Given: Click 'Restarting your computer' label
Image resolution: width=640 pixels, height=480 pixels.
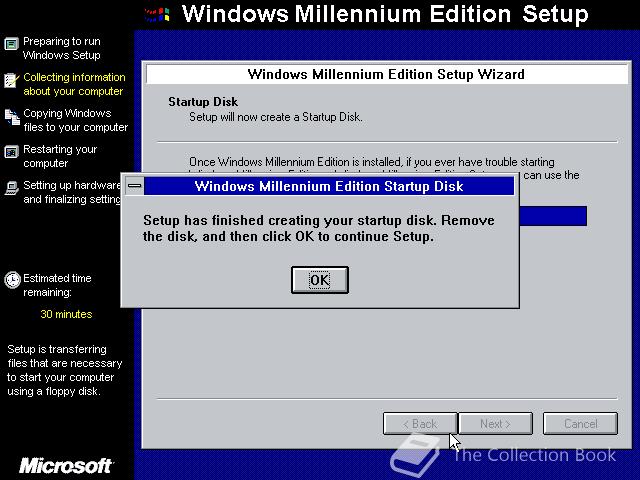Looking at the screenshot, I should (x=60, y=156).
